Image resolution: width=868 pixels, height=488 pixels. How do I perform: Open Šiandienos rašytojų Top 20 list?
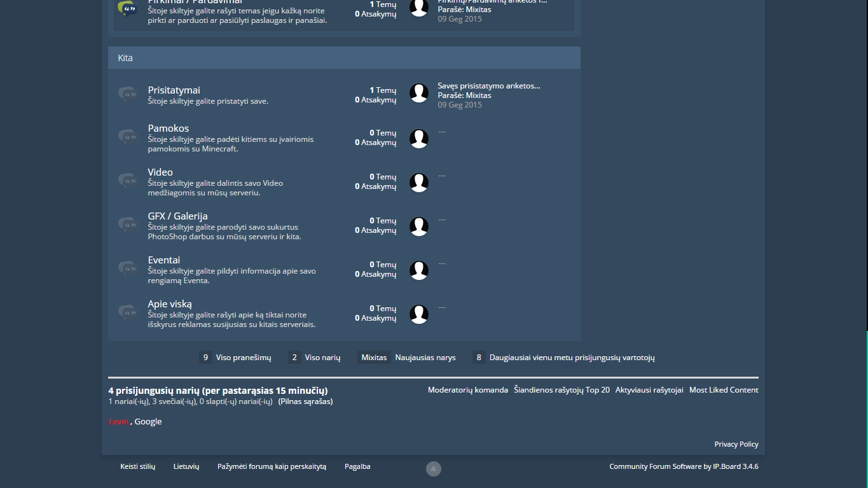[561, 390]
